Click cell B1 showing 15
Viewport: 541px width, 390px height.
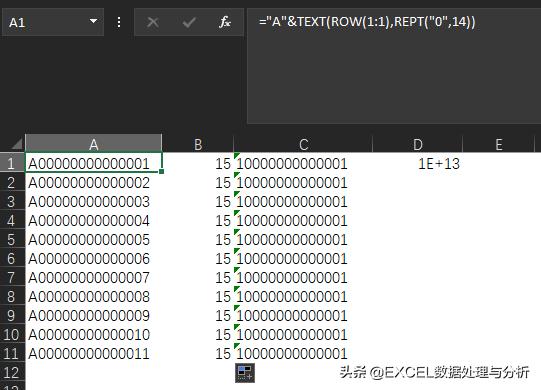click(x=198, y=163)
